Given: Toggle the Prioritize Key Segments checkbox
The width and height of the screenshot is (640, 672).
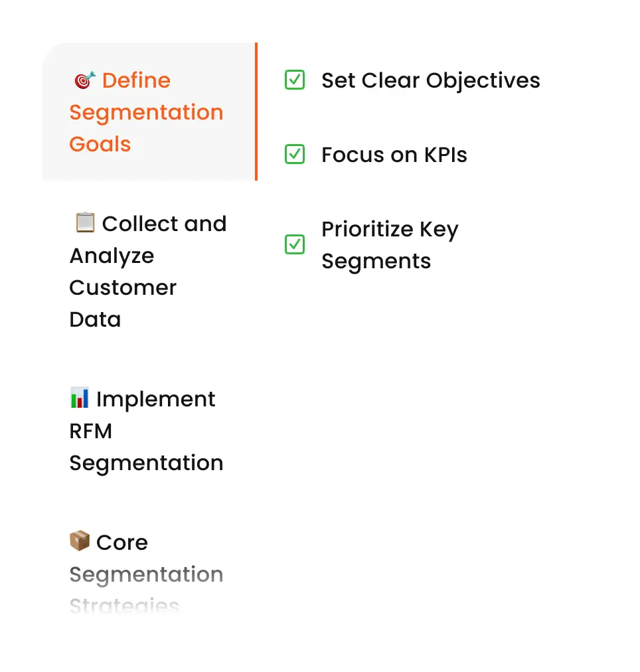Looking at the screenshot, I should pos(294,244).
